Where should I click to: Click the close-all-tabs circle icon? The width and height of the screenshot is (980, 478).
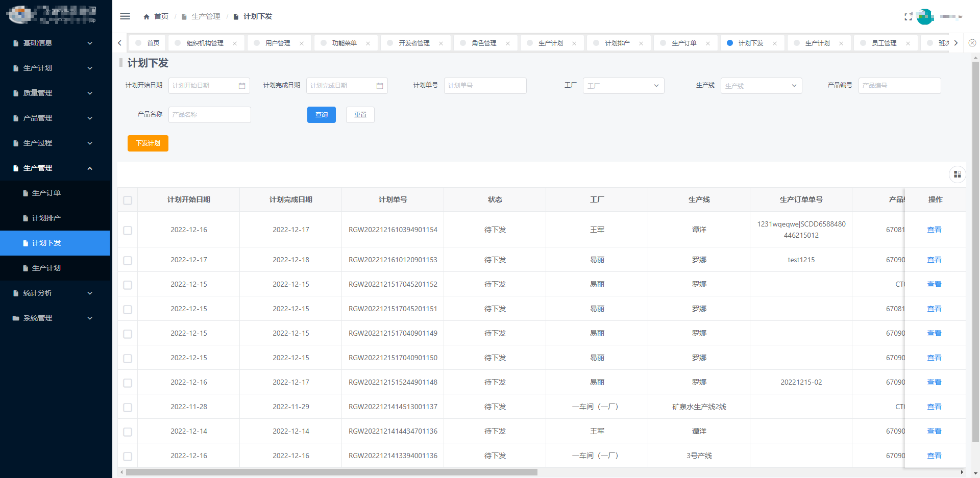point(972,43)
